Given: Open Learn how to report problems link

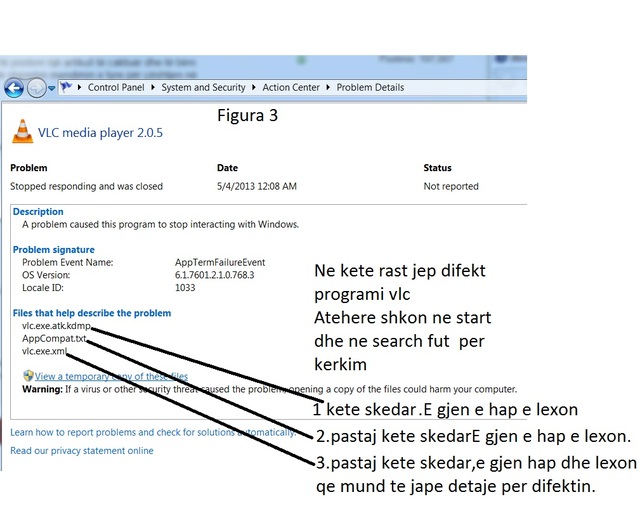Looking at the screenshot, I should 153,432.
